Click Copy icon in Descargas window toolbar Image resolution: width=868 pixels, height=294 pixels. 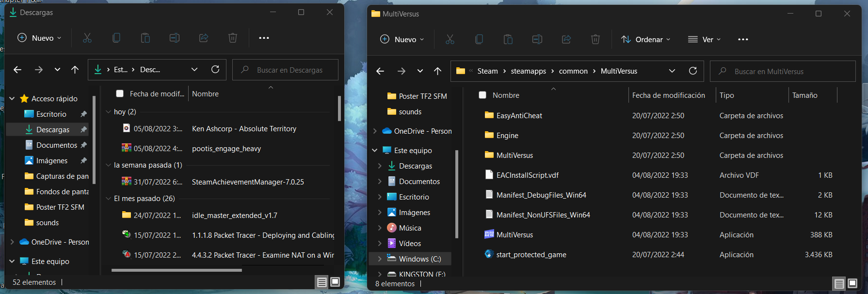pos(116,38)
